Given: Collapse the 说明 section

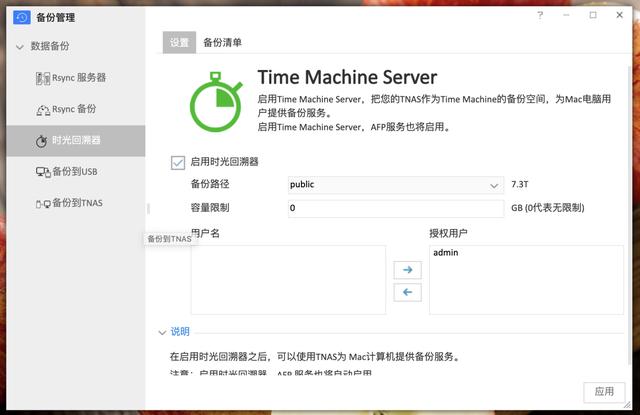Looking at the screenshot, I should point(162,333).
